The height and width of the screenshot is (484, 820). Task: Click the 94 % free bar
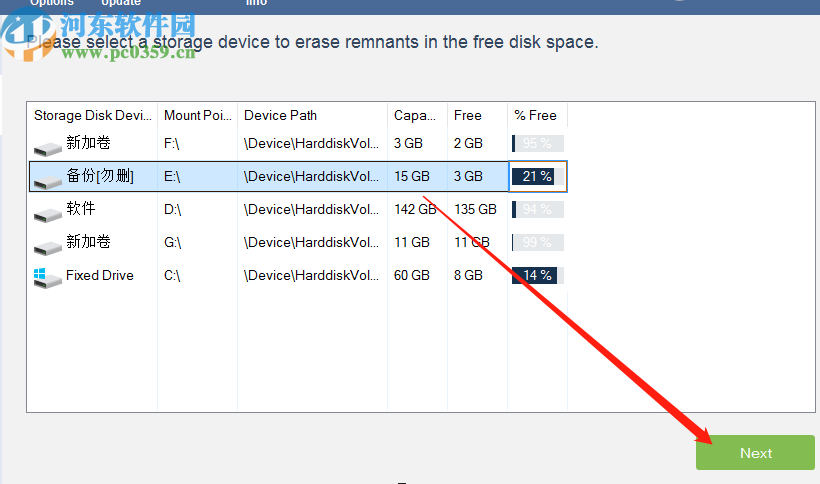click(x=538, y=209)
